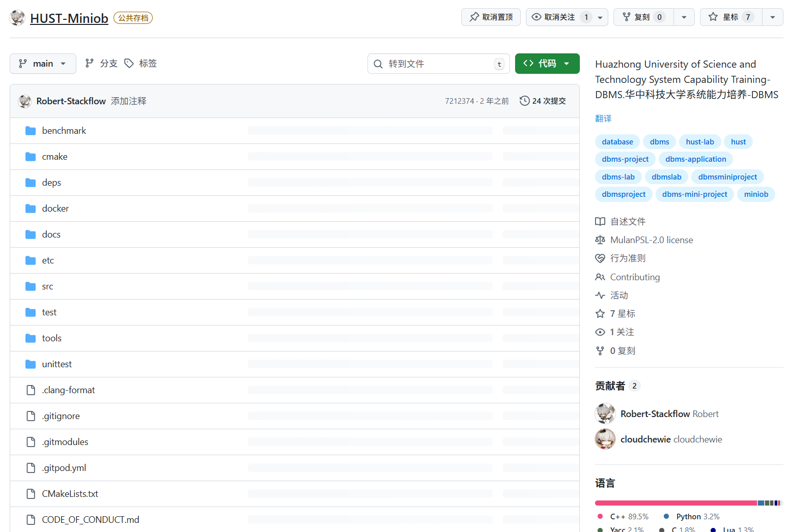
Task: Expand the star lists dropdown arrow
Action: (772, 17)
